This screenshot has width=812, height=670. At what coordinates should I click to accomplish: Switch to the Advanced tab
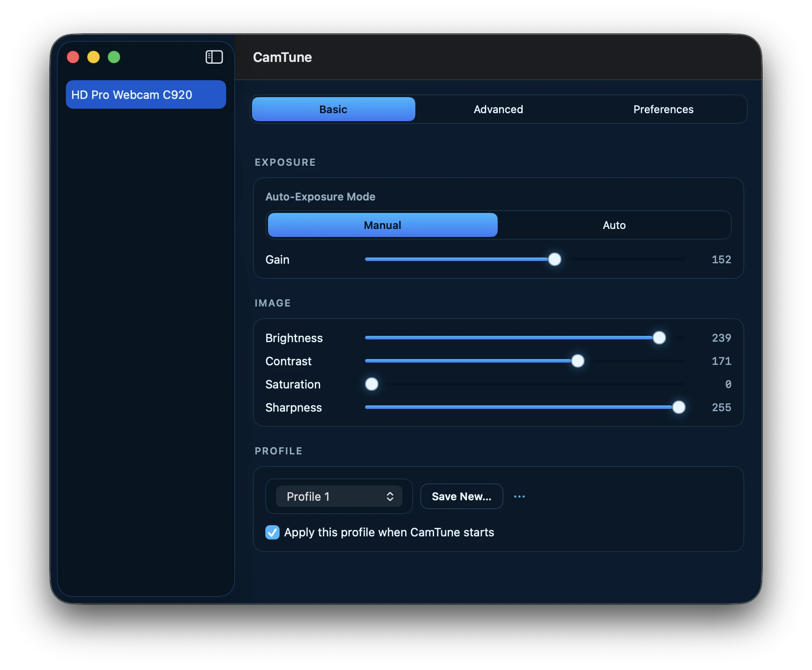point(499,109)
